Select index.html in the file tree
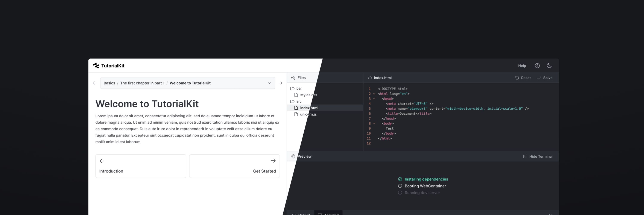The image size is (644, 215). tap(325, 108)
